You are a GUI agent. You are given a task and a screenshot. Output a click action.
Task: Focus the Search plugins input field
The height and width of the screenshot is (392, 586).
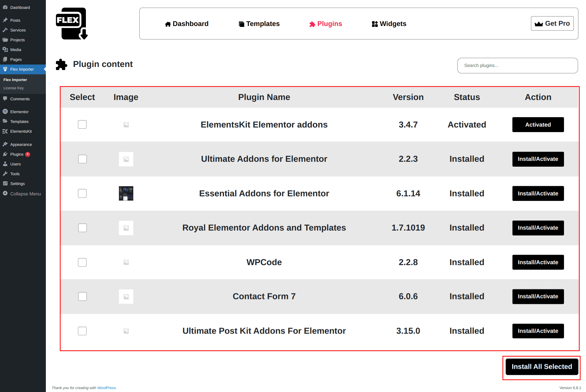(517, 65)
